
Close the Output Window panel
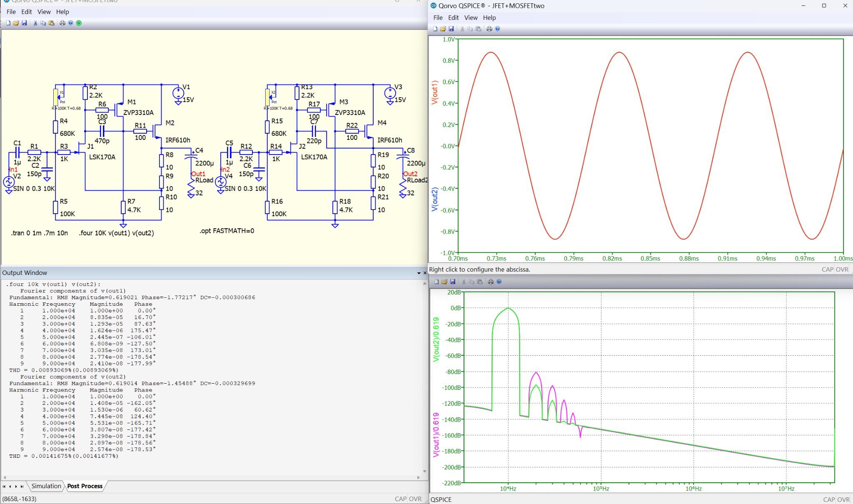(425, 273)
